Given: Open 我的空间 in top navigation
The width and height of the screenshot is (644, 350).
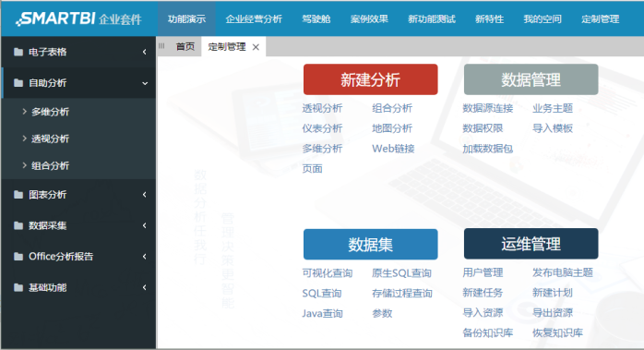Looking at the screenshot, I should (x=543, y=18).
